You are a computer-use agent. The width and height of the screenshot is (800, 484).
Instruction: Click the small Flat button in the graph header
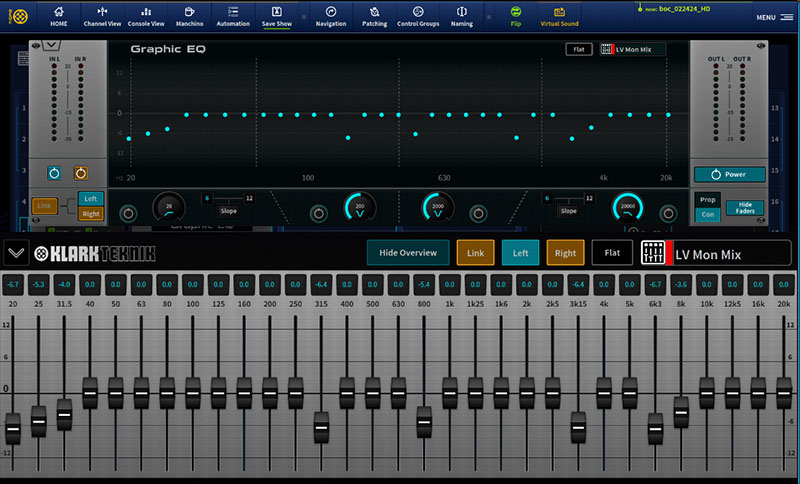pyautogui.click(x=579, y=49)
